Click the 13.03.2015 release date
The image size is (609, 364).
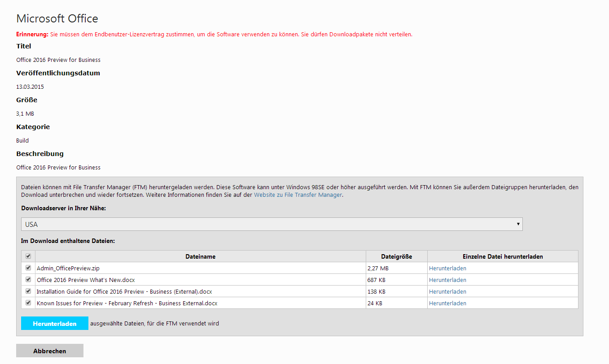click(30, 87)
